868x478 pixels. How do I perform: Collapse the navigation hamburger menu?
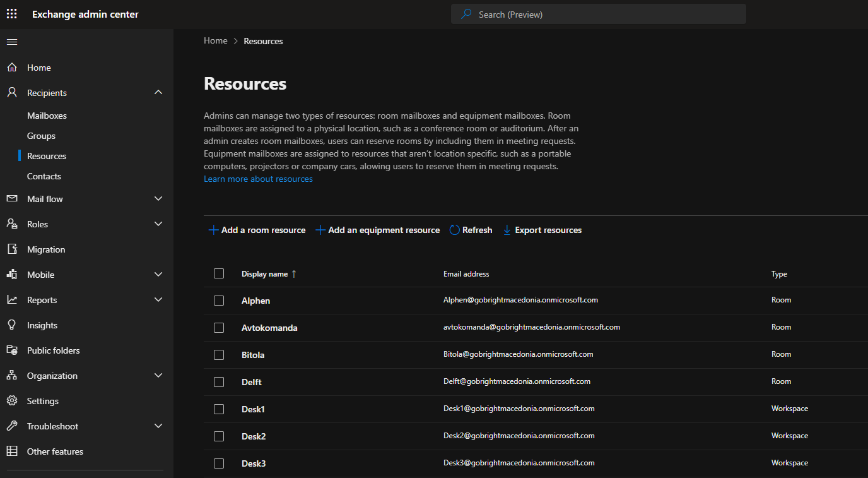pos(12,42)
